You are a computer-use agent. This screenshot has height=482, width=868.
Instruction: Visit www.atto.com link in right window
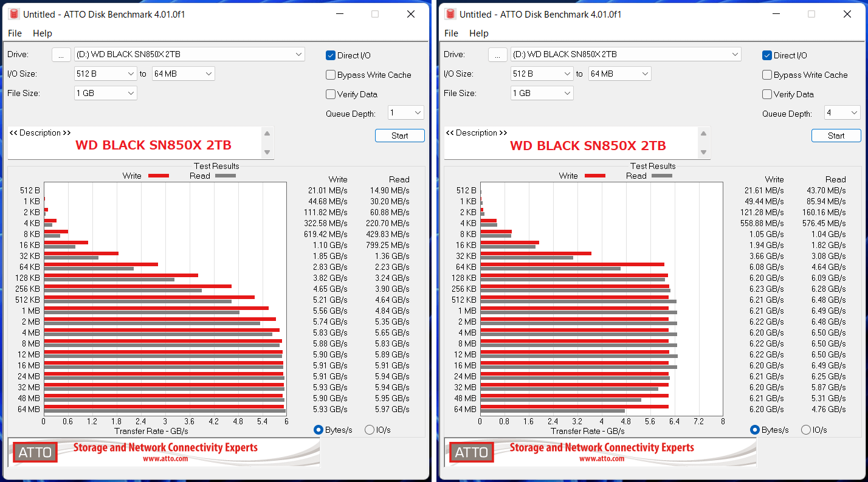tap(602, 459)
